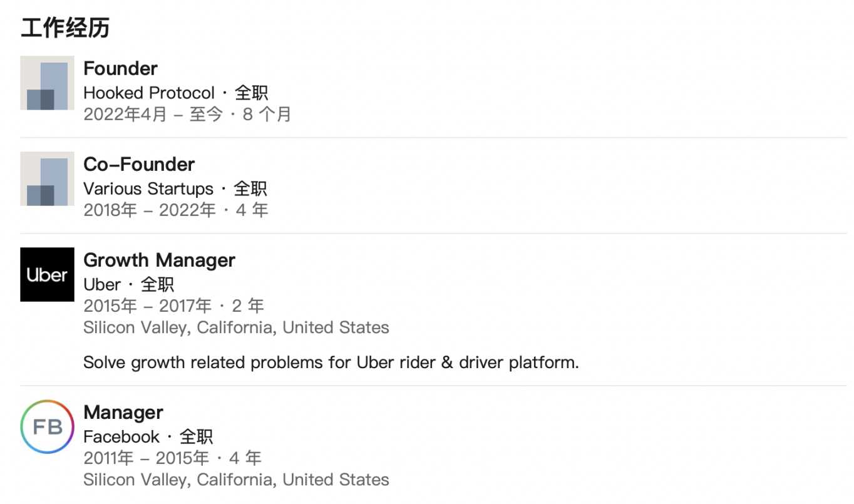
Task: Open the Uber company name text
Action: point(102,284)
